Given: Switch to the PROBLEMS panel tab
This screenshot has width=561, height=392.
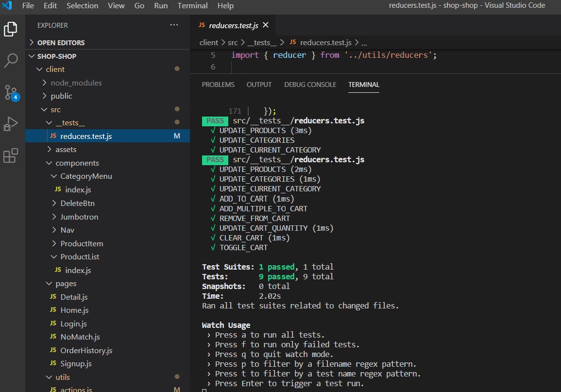Looking at the screenshot, I should point(218,85).
